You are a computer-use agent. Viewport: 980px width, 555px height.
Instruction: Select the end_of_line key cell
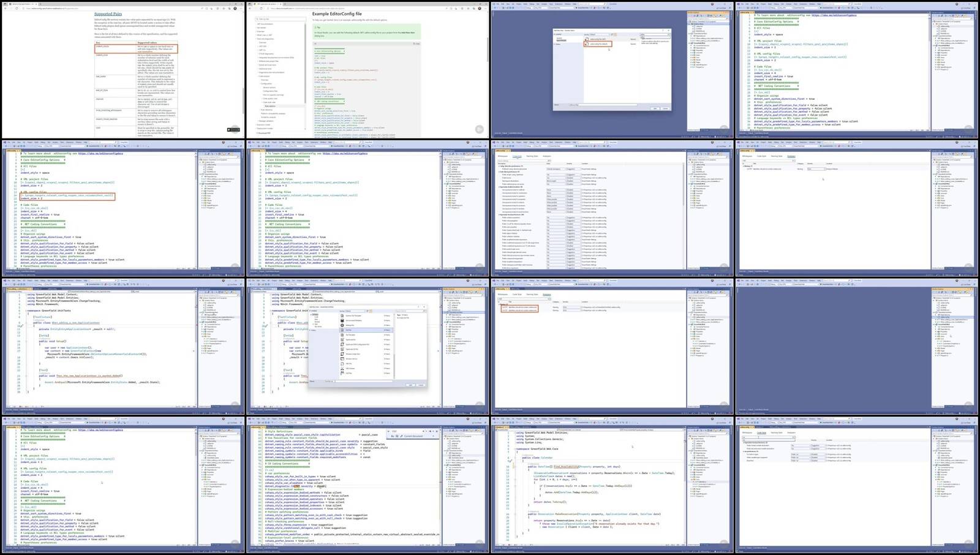click(x=116, y=93)
